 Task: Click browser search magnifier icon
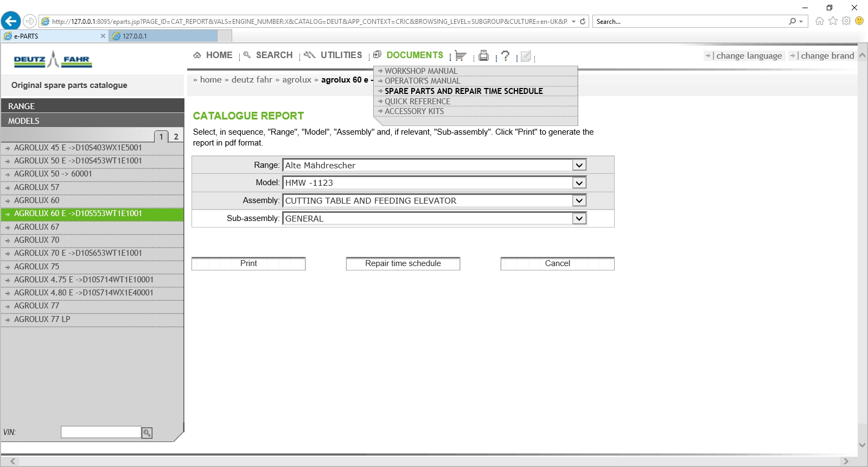793,22
